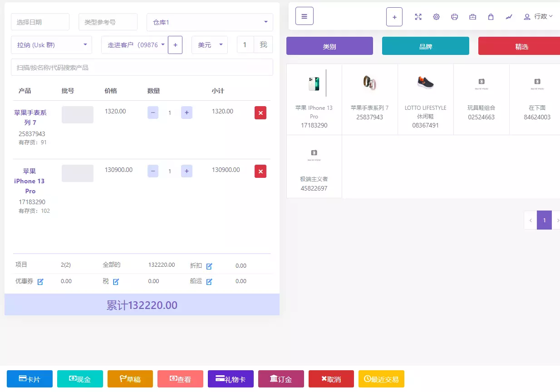Screen dimensions: 560x392
Task: Increase quantity of 苹果手表系列 7
Action: 187,113
